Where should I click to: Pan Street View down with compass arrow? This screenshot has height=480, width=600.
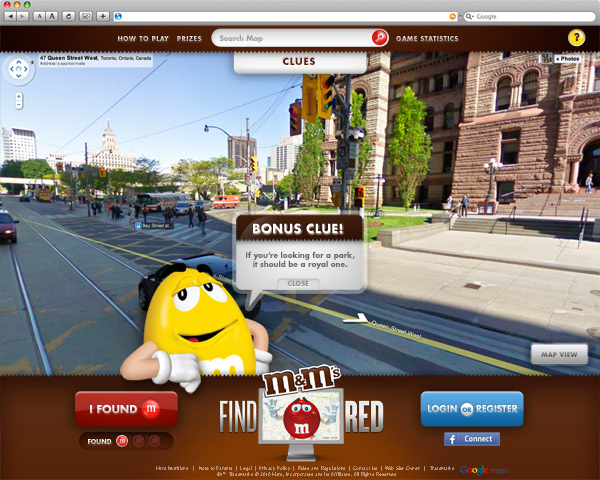[19, 76]
